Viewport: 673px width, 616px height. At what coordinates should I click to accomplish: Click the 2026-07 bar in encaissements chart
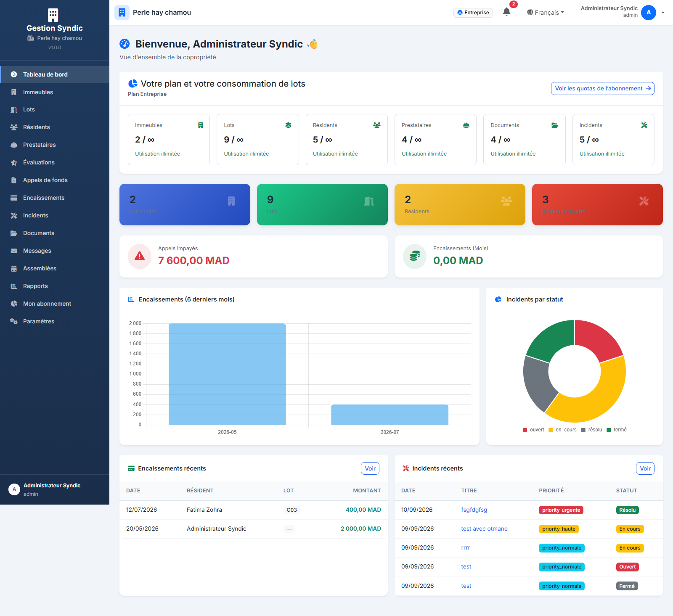[x=390, y=415]
